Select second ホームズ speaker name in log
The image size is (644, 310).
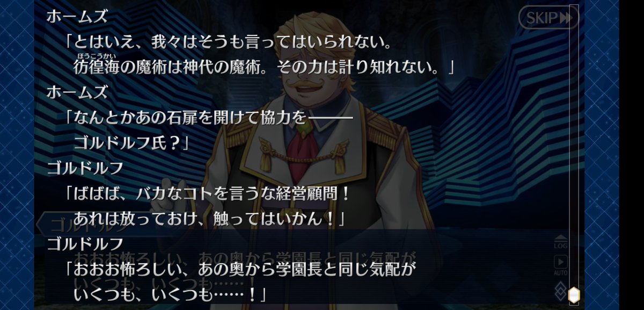[77, 92]
